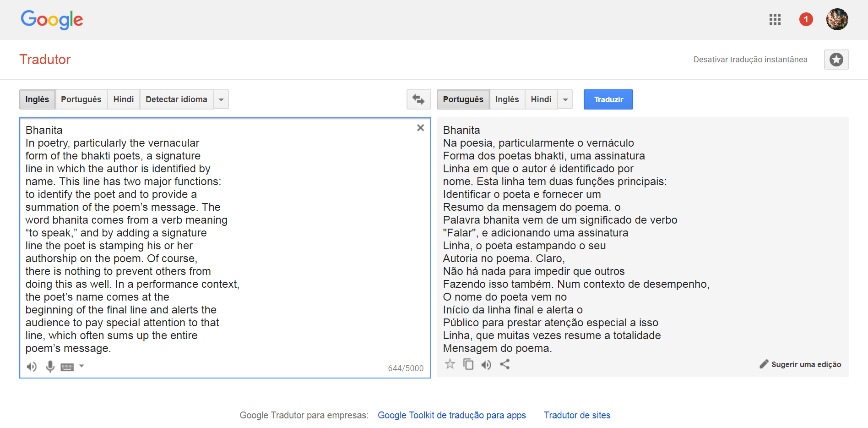
Task: Listen to the source text audio
Action: click(x=32, y=367)
